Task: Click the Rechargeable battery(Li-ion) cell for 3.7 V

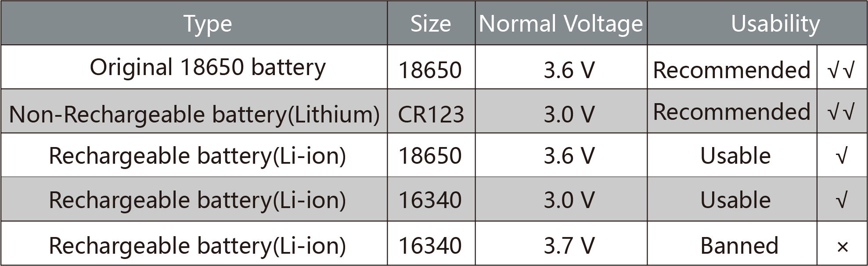Action: (197, 245)
